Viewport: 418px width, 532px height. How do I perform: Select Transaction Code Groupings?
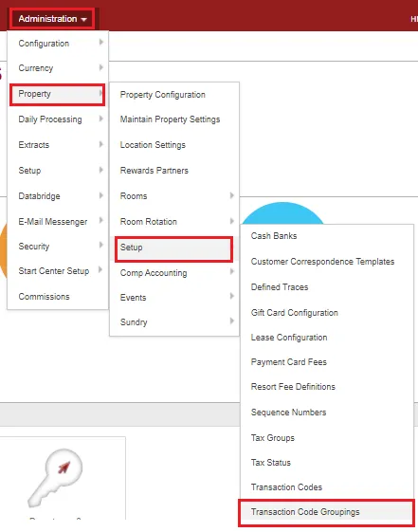tap(326, 512)
